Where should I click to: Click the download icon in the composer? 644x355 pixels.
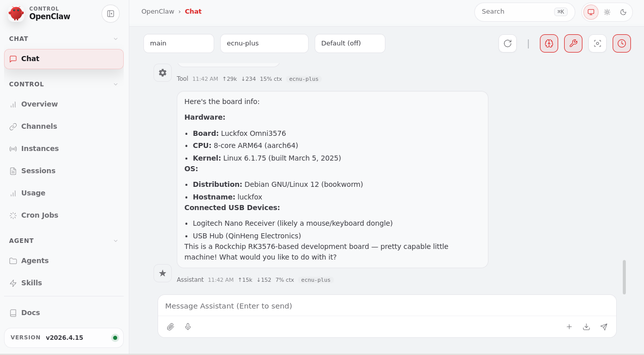[x=586, y=327]
